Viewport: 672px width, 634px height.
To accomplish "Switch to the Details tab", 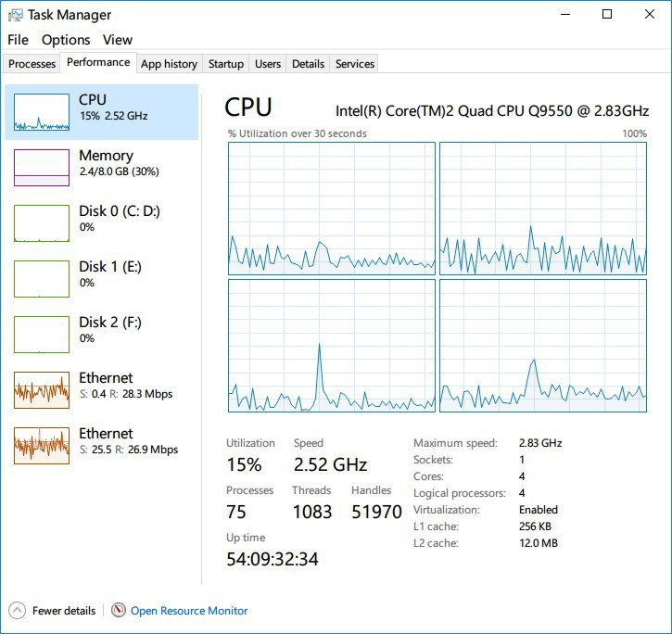I will 308,64.
